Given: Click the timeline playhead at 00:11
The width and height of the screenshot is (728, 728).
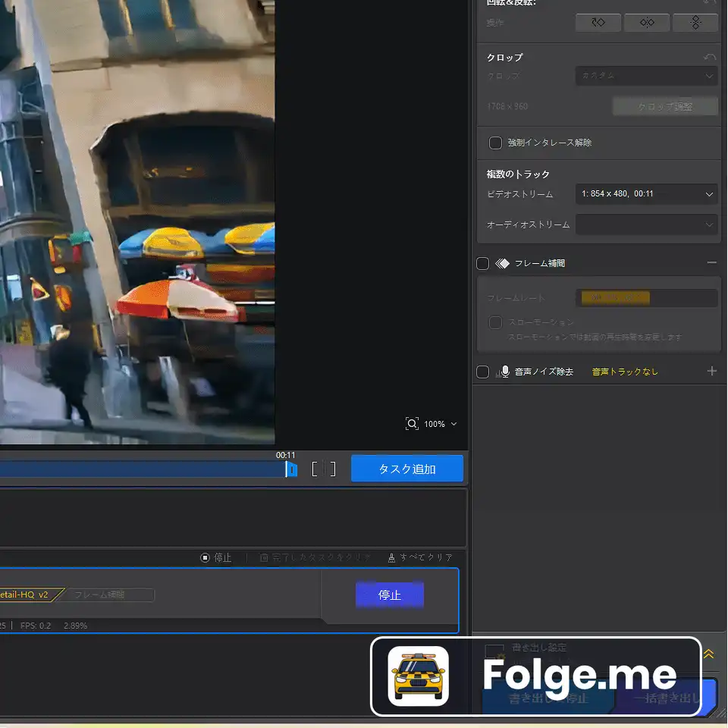Looking at the screenshot, I should point(288,469).
